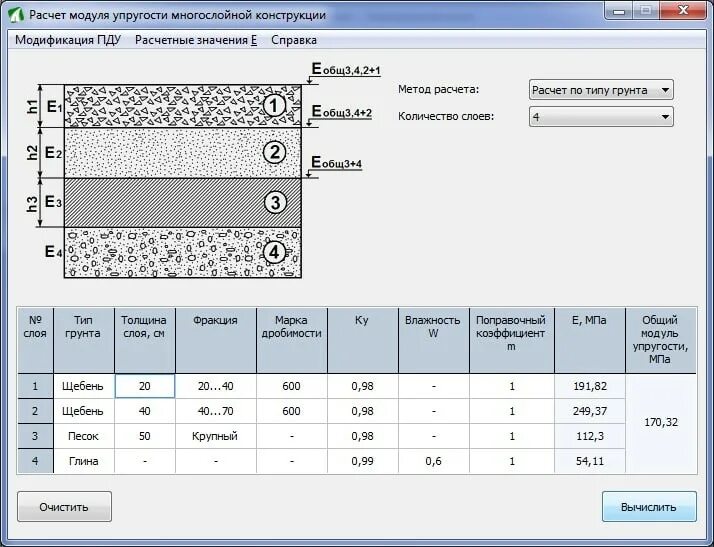The width and height of the screenshot is (714, 547).
Task: Select thickness cell 50 of Песок layer
Action: tap(145, 436)
